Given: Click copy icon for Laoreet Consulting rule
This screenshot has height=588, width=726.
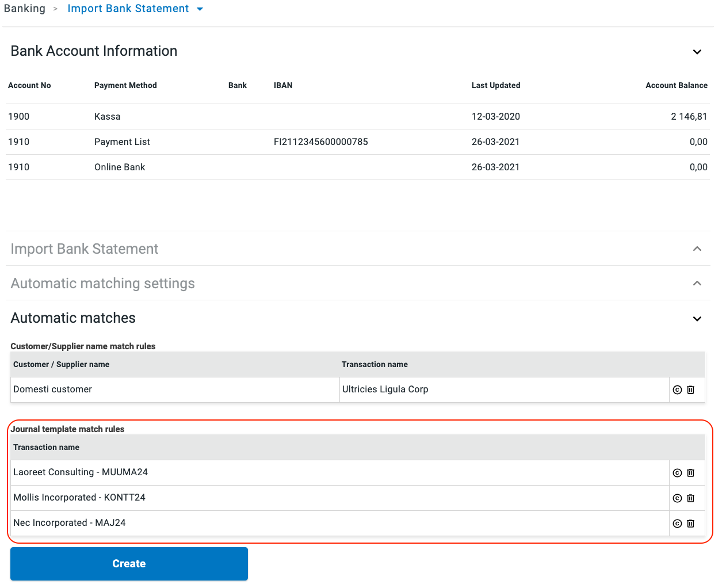Looking at the screenshot, I should tap(677, 473).
